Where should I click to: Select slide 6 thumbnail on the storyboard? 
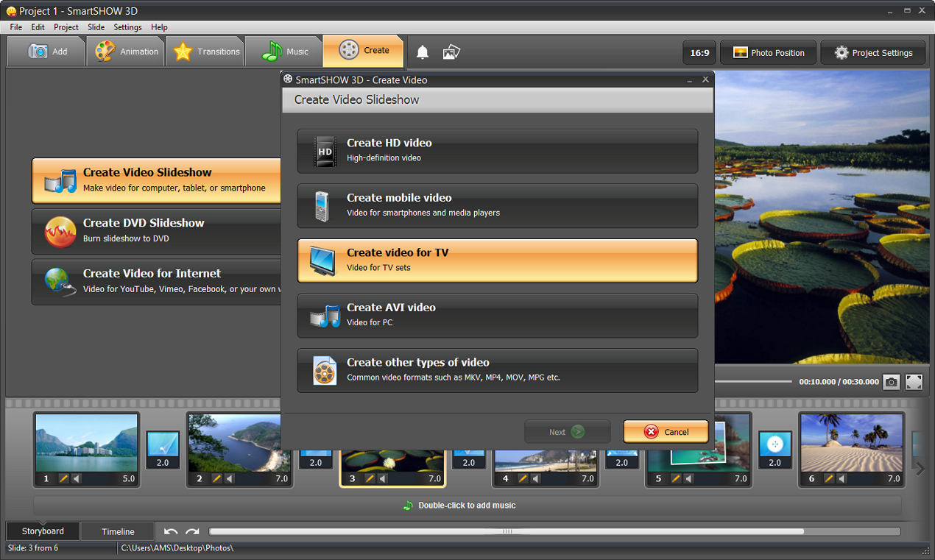point(851,442)
